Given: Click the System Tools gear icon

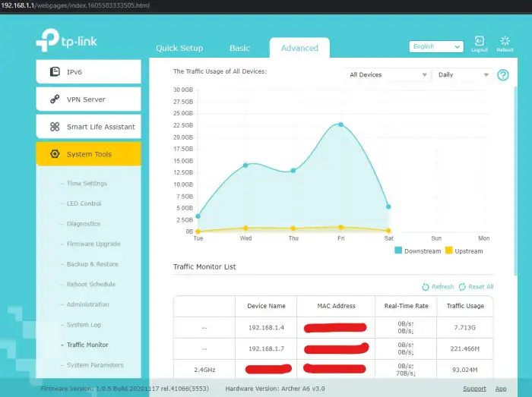Looking at the screenshot, I should 55,154.
